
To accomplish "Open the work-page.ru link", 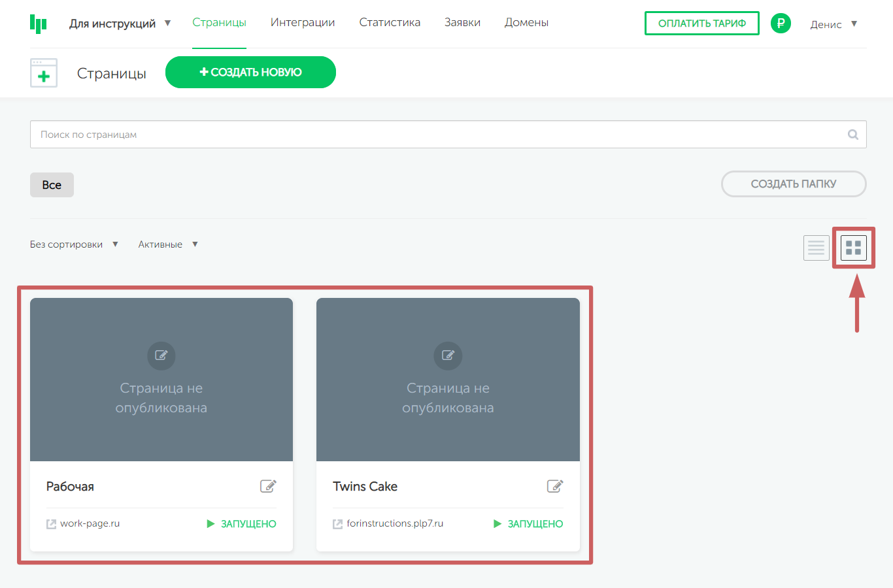I will (x=90, y=523).
